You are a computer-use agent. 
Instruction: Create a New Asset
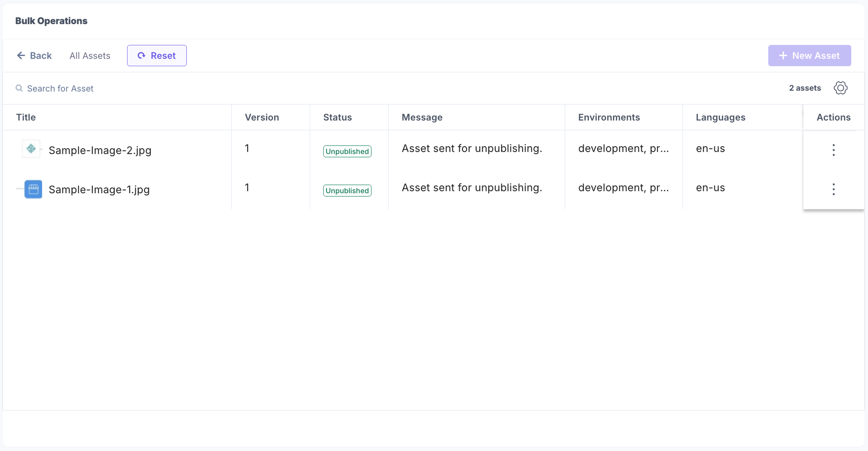(809, 56)
